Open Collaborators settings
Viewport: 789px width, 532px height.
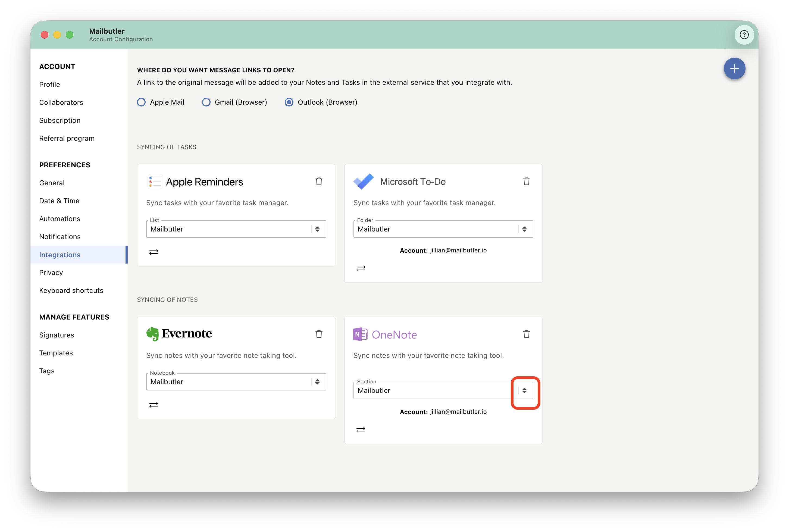(x=61, y=102)
